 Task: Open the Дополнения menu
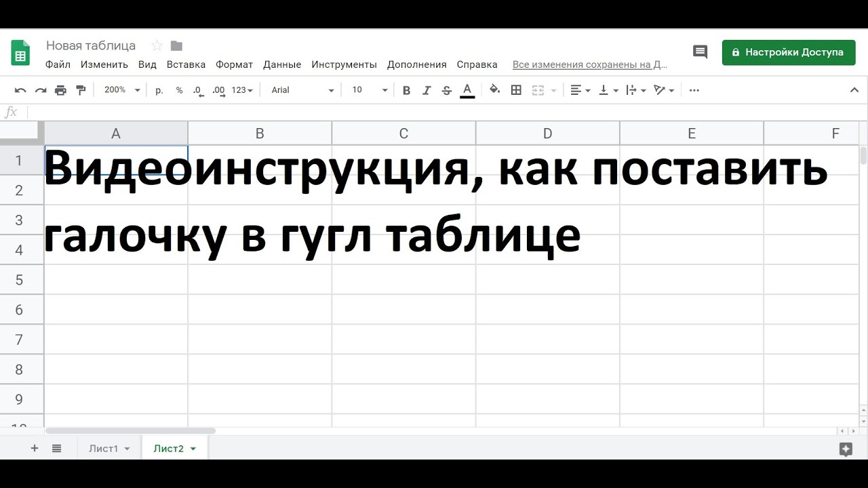(416, 64)
